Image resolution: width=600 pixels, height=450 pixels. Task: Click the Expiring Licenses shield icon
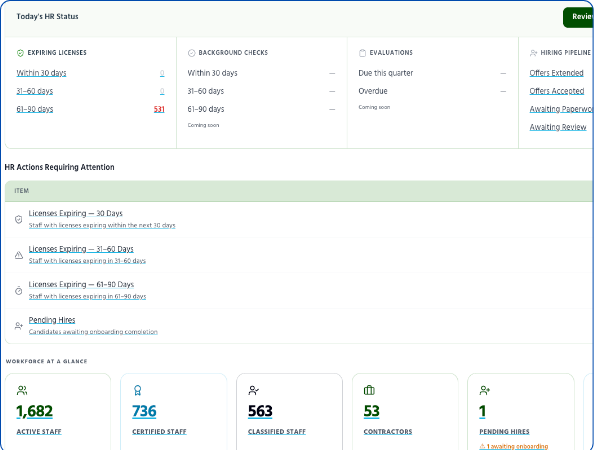click(x=20, y=53)
